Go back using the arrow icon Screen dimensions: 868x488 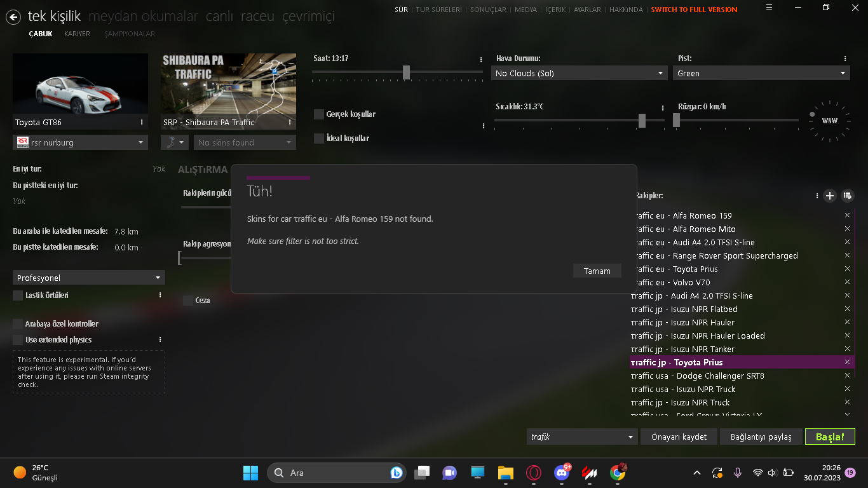[13, 17]
